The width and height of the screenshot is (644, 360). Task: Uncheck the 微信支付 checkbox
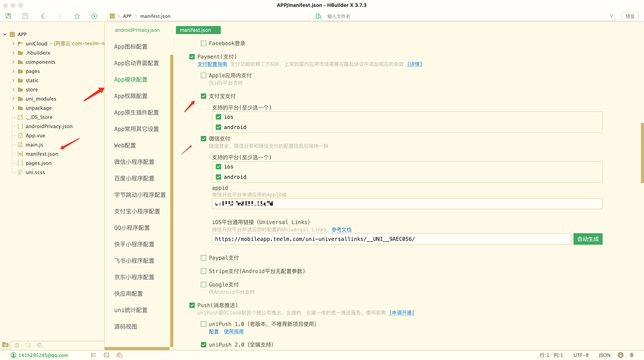click(x=204, y=139)
